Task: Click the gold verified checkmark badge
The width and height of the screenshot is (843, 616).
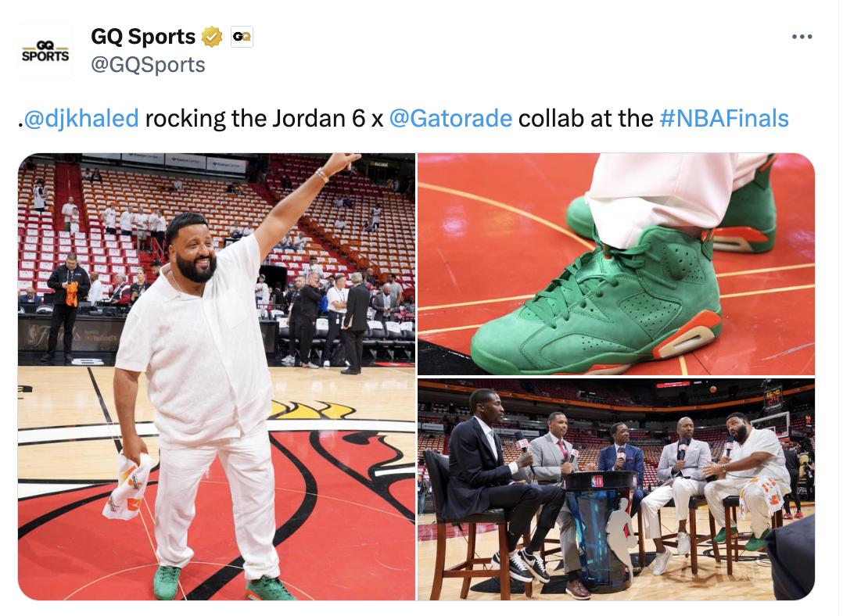Action: (x=212, y=37)
